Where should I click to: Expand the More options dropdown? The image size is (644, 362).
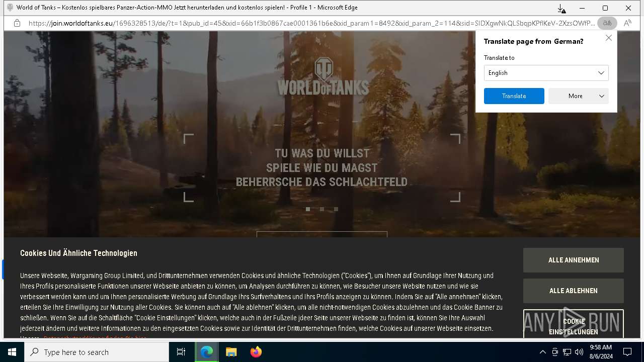pos(578,96)
